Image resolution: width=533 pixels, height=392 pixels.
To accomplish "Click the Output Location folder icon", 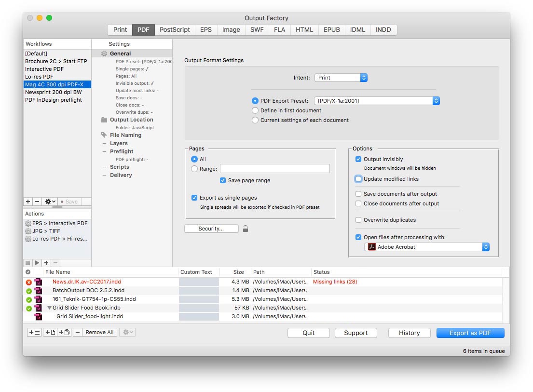I will pos(104,120).
